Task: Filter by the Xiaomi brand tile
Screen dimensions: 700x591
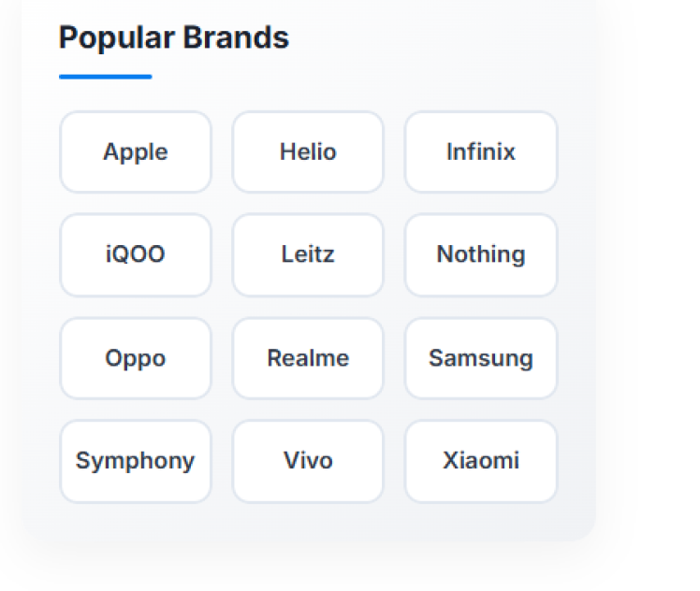Action: pyautogui.click(x=481, y=461)
